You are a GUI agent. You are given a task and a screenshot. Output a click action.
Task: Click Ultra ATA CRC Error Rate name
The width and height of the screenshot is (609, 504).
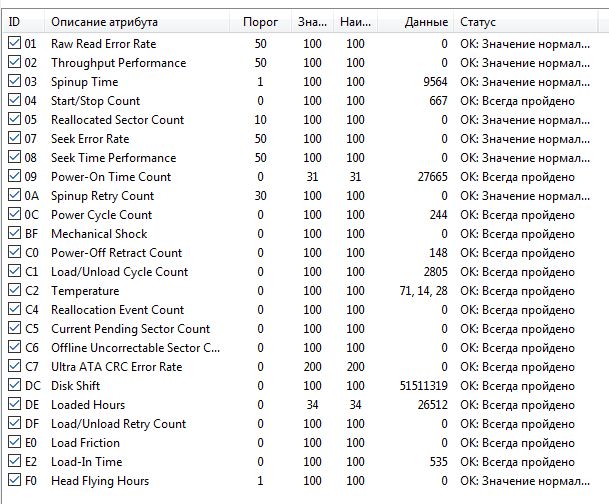point(117,367)
